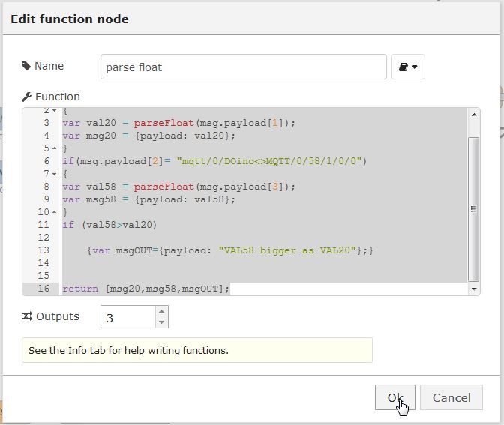
Task: Place cursor on the return statement line
Action: coord(146,289)
